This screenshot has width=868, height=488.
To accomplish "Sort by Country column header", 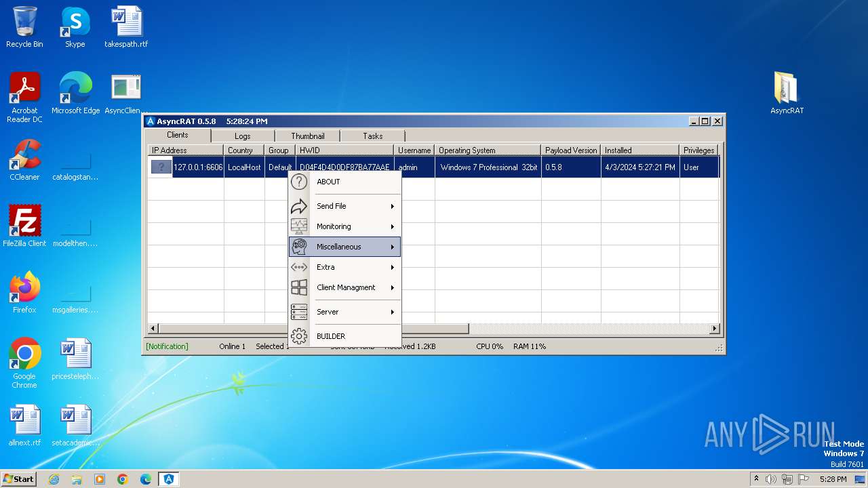I will click(x=244, y=150).
